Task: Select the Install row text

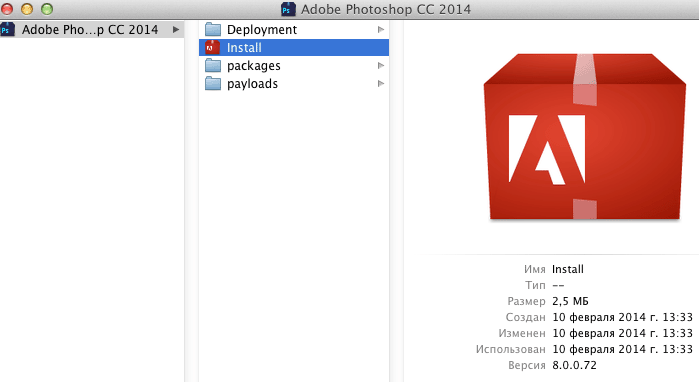Action: pyautogui.click(x=244, y=48)
